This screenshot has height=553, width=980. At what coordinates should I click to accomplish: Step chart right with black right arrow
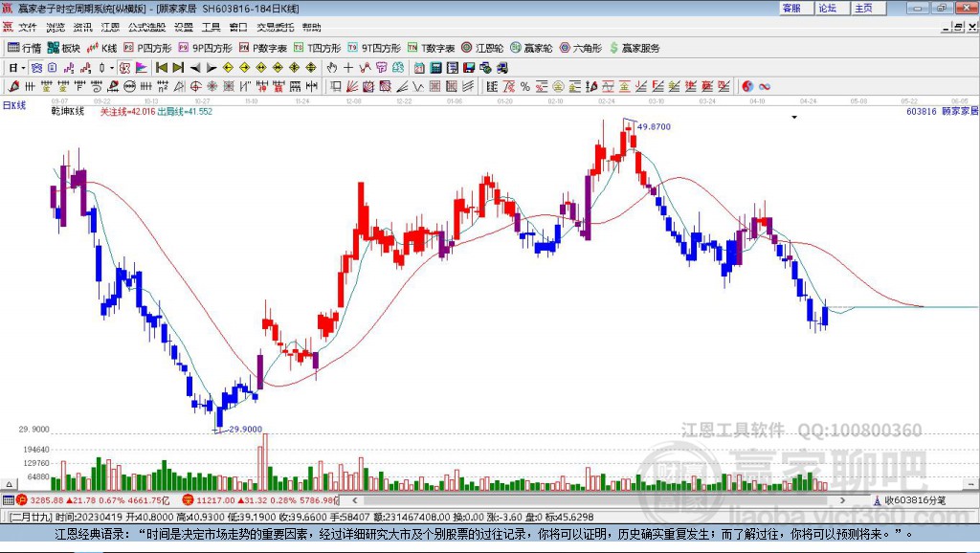pyautogui.click(x=212, y=68)
